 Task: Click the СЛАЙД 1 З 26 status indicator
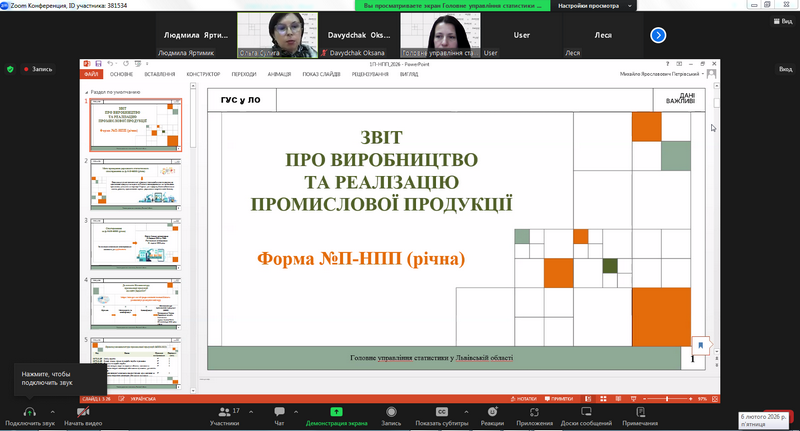[96, 399]
